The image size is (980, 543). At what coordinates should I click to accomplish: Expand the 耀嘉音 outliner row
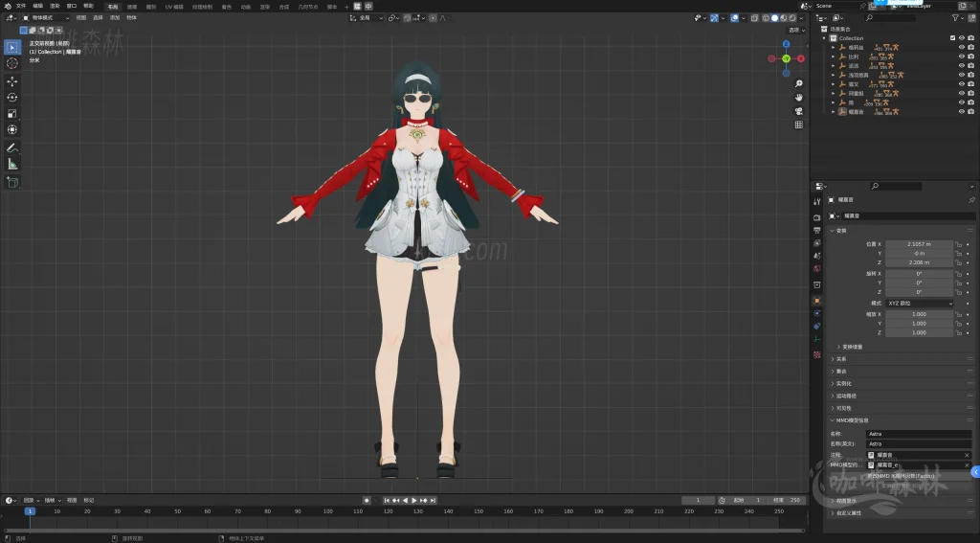click(834, 111)
